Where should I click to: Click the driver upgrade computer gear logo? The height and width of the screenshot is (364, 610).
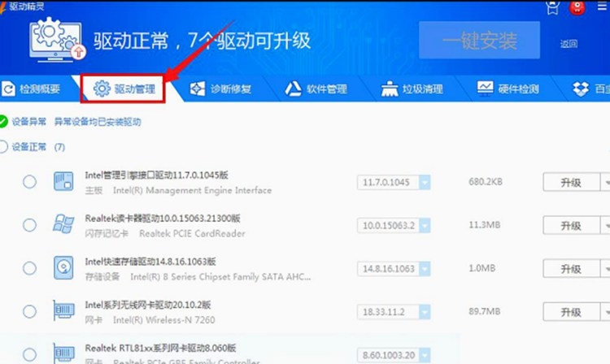57,40
